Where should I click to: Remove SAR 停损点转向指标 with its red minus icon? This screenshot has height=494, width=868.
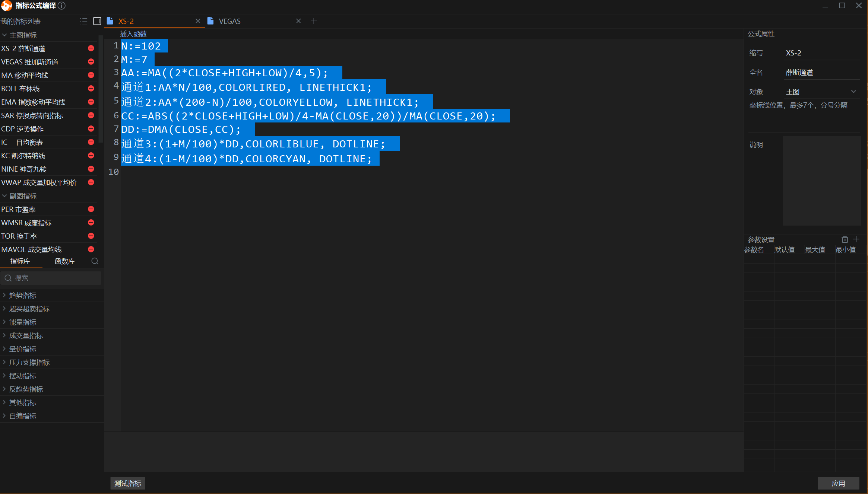(91, 115)
